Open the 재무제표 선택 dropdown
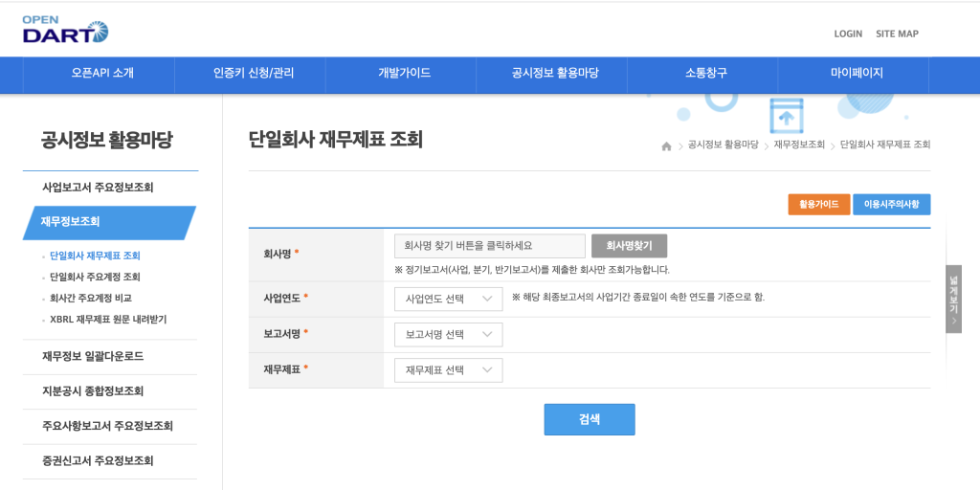 [x=448, y=370]
